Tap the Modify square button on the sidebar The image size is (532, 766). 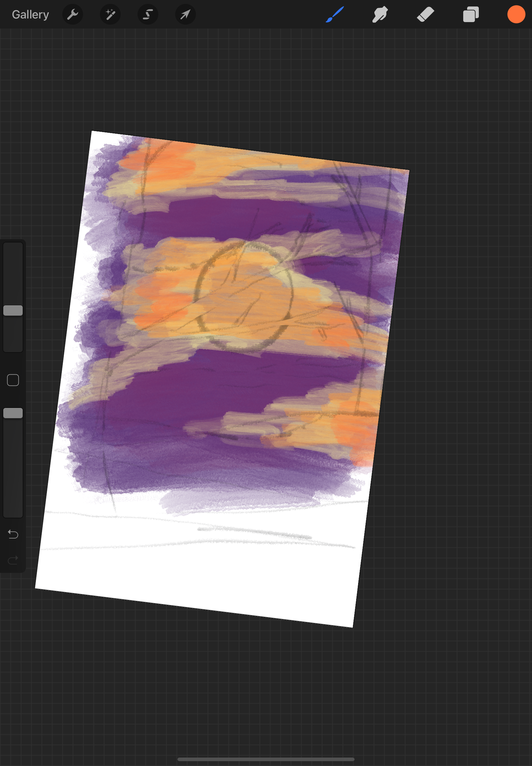tap(13, 380)
